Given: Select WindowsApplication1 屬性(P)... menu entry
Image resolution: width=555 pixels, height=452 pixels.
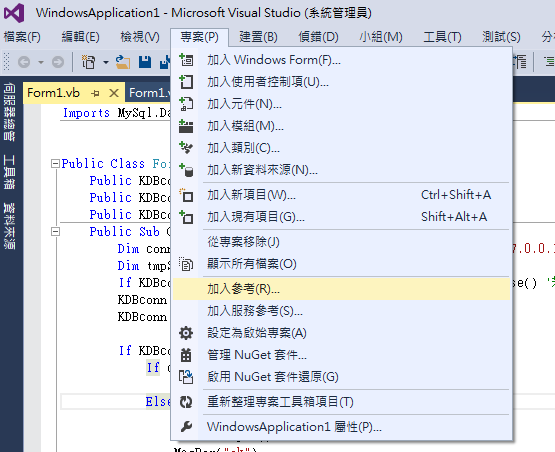Looking at the screenshot, I should [x=341, y=427].
